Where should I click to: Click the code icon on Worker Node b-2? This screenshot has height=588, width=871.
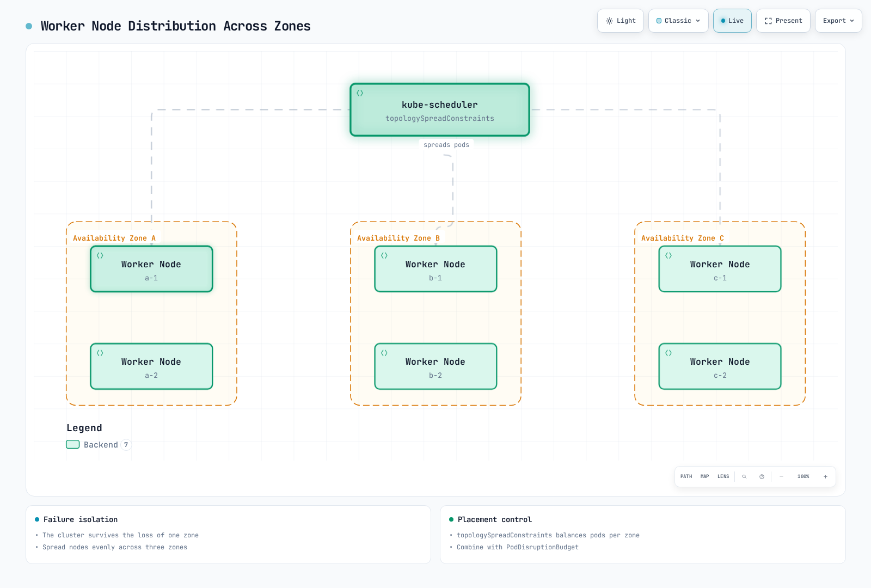click(384, 353)
